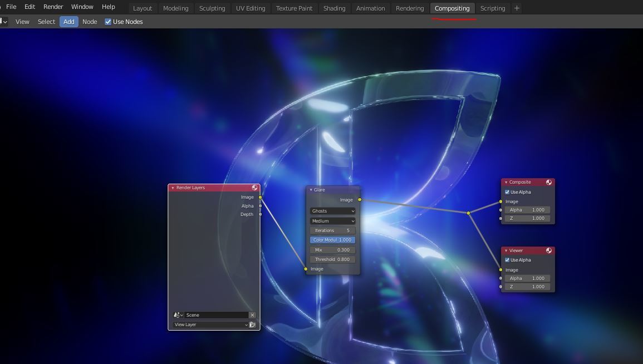Toggle Use Alpha on the Composite node
Image resolution: width=643 pixels, height=364 pixels.
pos(507,192)
